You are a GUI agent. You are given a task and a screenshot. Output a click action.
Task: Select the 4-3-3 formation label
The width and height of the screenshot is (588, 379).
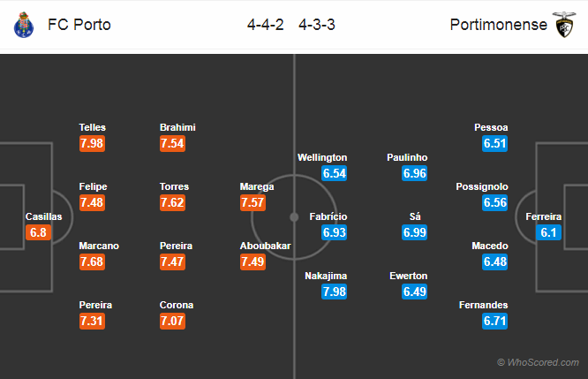[317, 25]
